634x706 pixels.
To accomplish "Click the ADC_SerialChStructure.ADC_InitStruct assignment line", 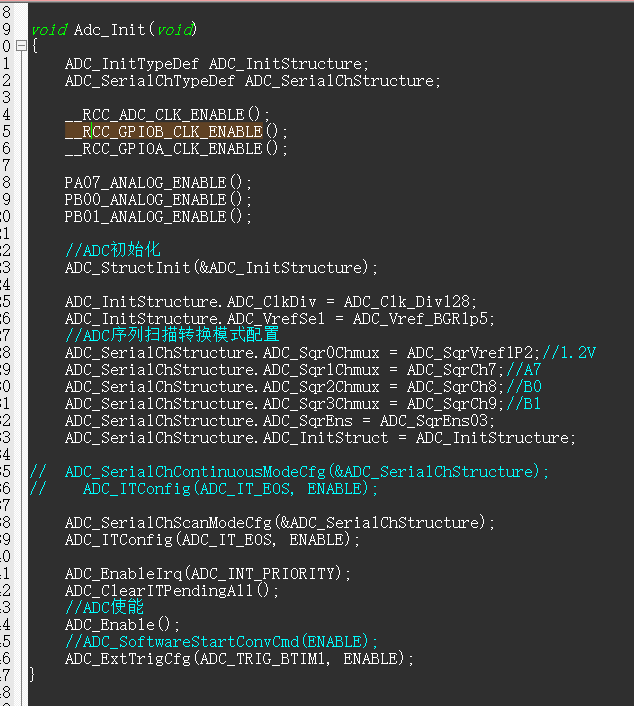I will 320,438.
